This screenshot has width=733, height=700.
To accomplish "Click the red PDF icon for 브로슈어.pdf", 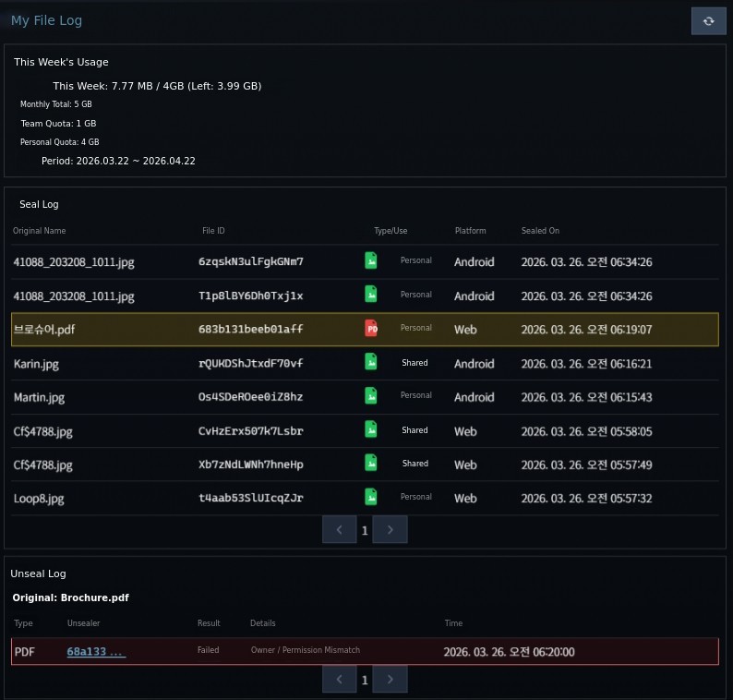I will pyautogui.click(x=371, y=329).
